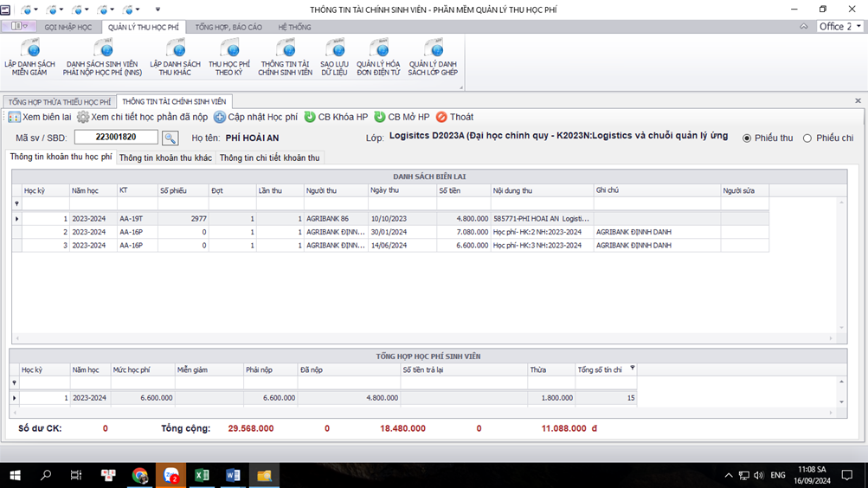The image size is (868, 488).
Task: Click Cập nhật Học phí plus icon
Action: tap(220, 117)
